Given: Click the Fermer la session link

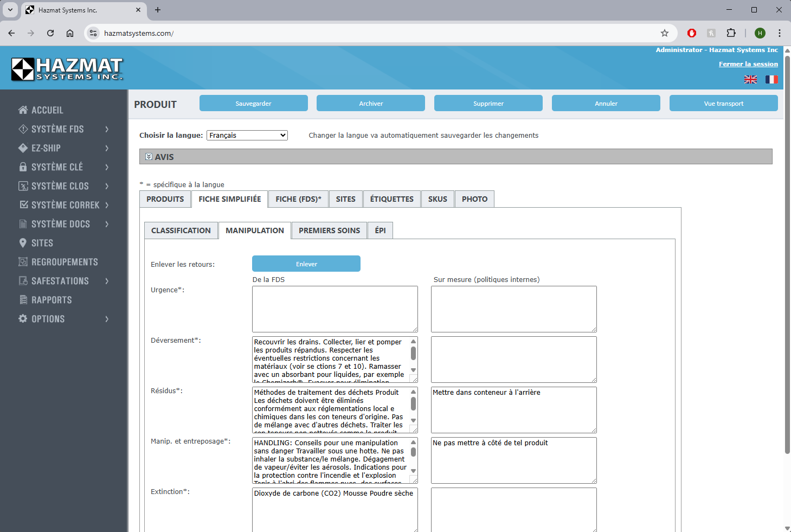Looking at the screenshot, I should click(748, 64).
